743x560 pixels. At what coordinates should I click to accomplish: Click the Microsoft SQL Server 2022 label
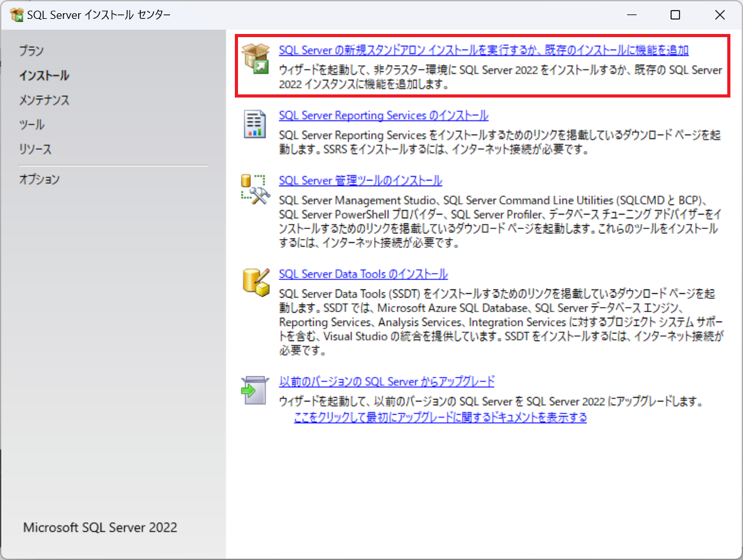tap(100, 527)
